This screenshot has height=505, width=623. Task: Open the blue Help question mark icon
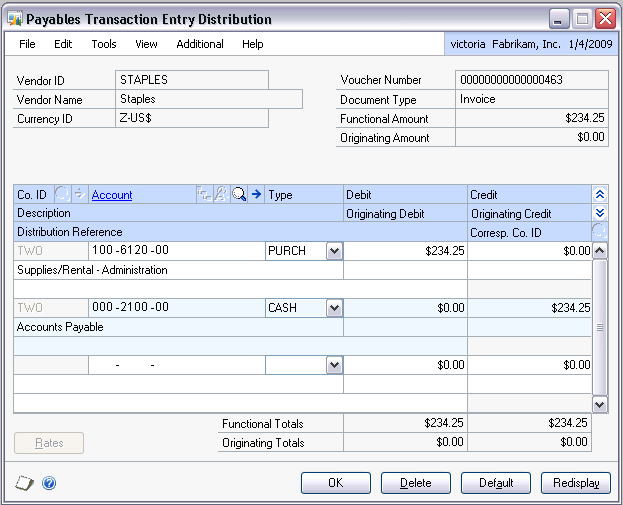[x=49, y=483]
